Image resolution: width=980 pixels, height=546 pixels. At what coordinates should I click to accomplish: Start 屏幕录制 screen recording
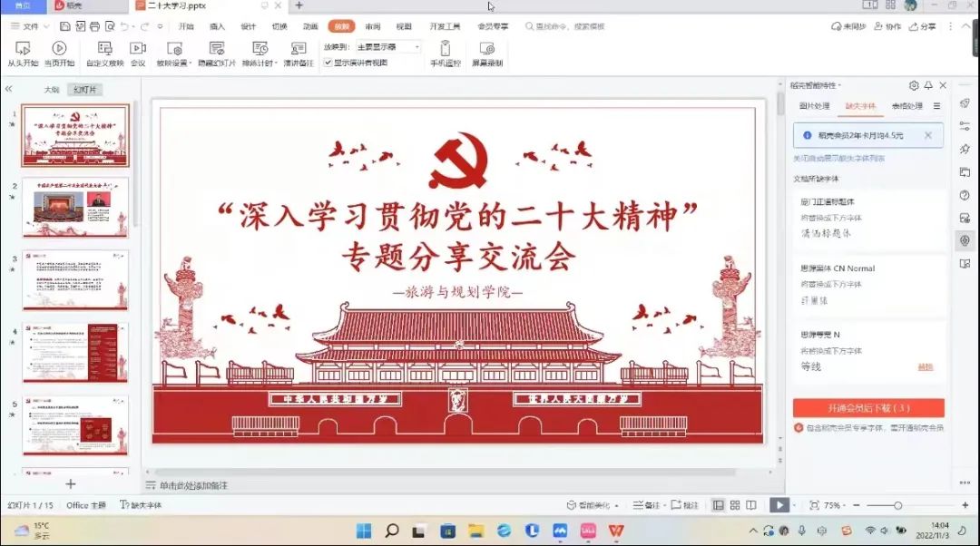pyautogui.click(x=486, y=54)
